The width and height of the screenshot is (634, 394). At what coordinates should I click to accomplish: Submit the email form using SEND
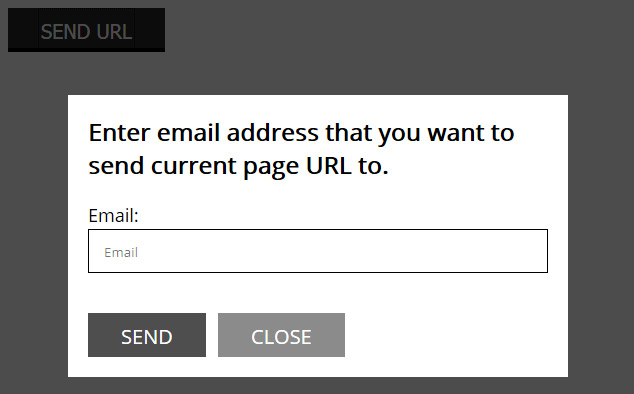147,335
